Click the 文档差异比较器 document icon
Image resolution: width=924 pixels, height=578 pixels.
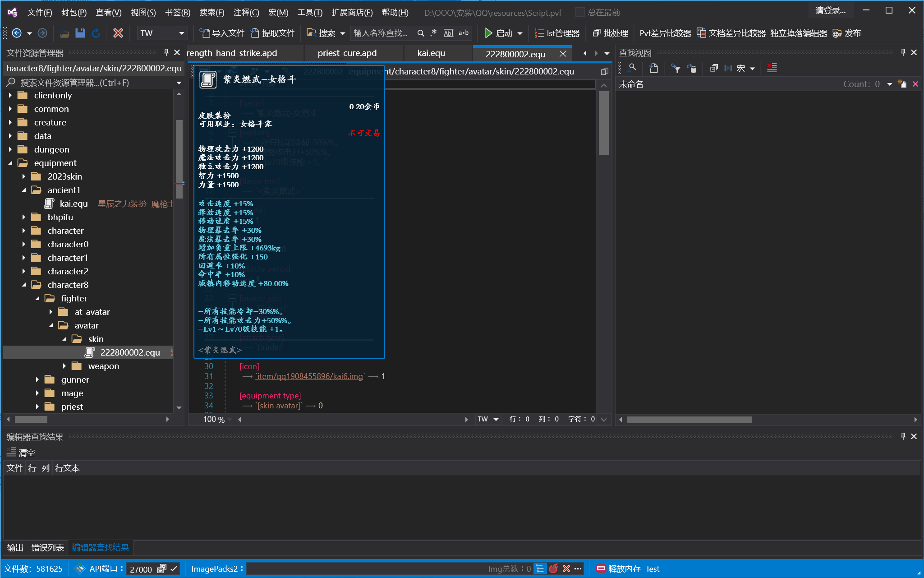pyautogui.click(x=701, y=33)
